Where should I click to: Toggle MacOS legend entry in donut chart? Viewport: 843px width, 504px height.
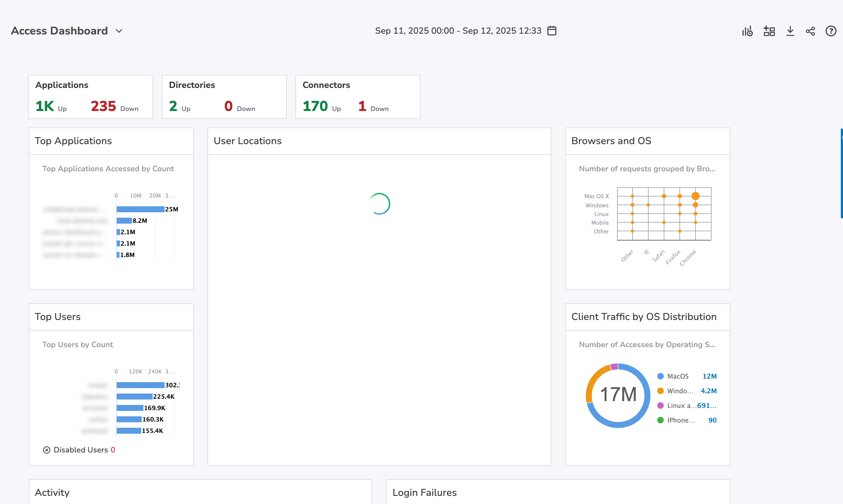[x=678, y=376]
